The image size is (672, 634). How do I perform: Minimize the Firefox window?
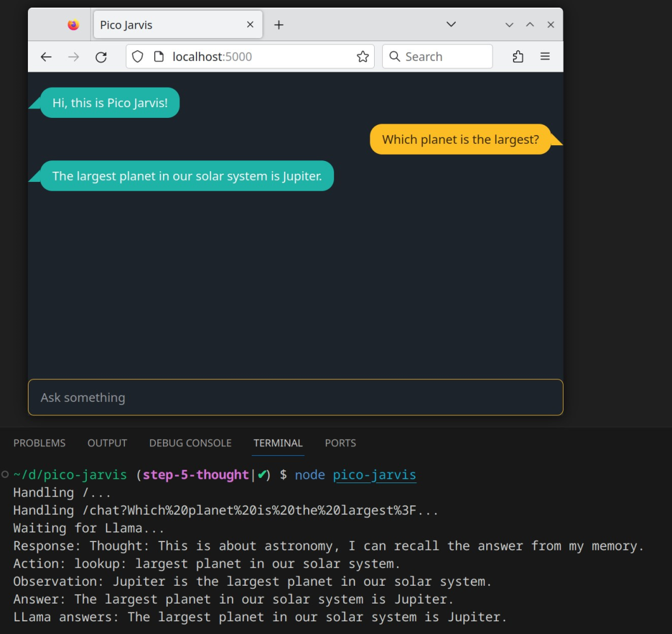tap(509, 25)
